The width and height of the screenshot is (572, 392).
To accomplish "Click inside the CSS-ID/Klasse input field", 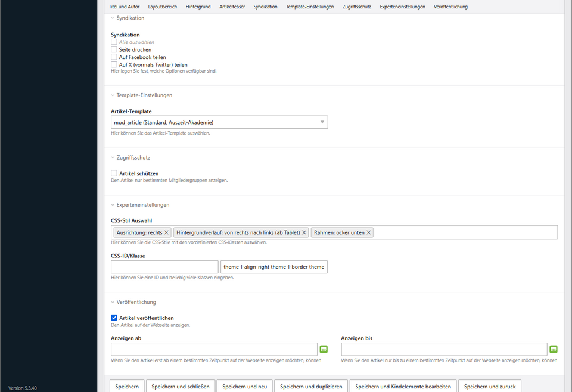I will tap(164, 267).
